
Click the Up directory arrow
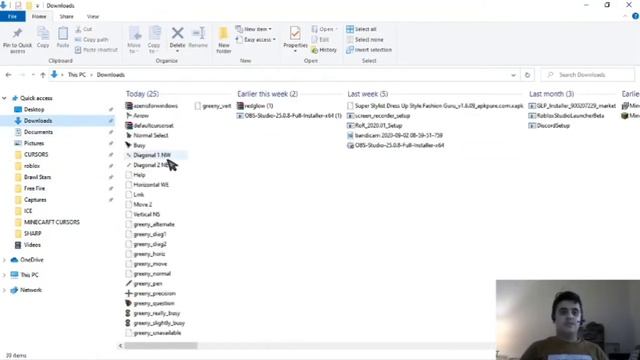43,75
